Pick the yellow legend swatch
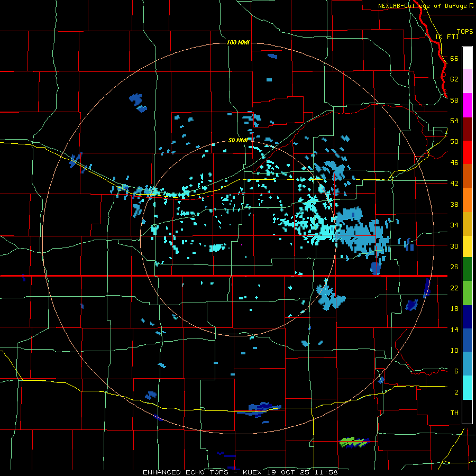476x476 pixels. (x=467, y=246)
